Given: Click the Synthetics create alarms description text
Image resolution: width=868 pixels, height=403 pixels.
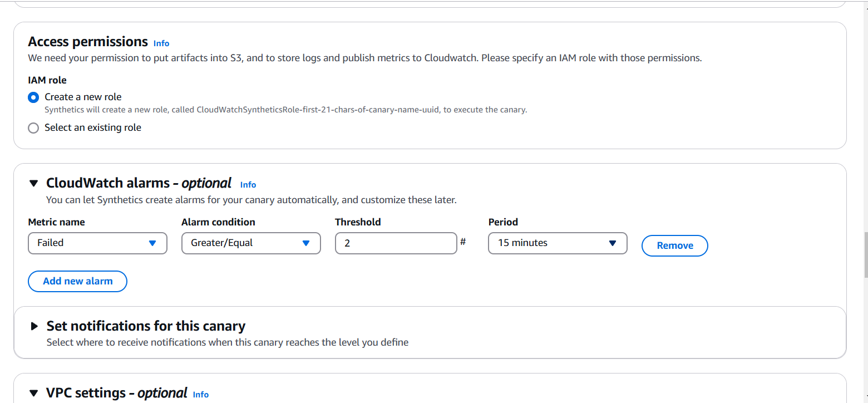Looking at the screenshot, I should coord(251,200).
